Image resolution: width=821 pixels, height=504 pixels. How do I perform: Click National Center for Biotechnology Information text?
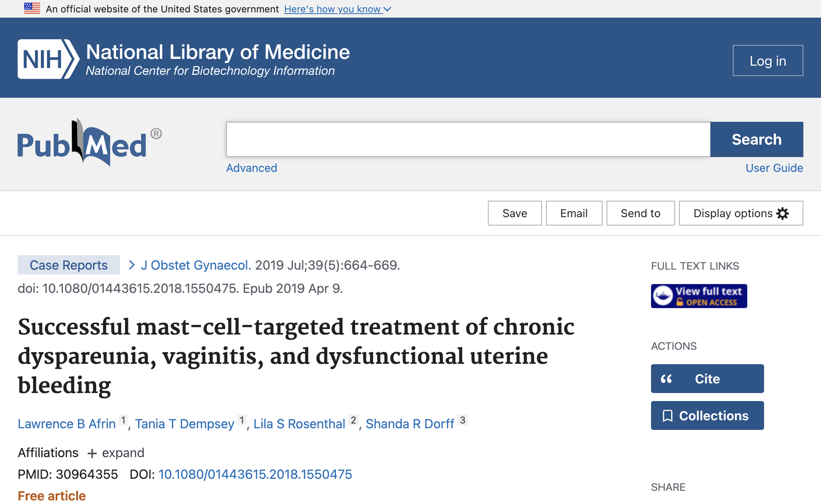210,71
